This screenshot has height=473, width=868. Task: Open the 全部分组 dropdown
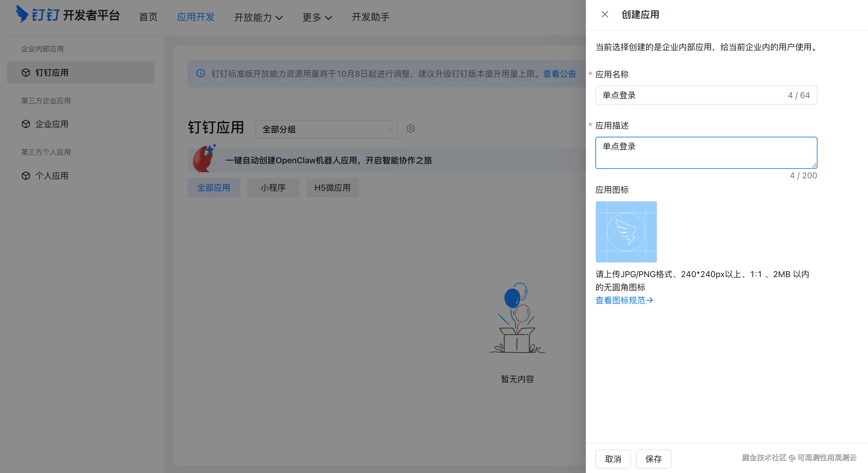(x=326, y=129)
